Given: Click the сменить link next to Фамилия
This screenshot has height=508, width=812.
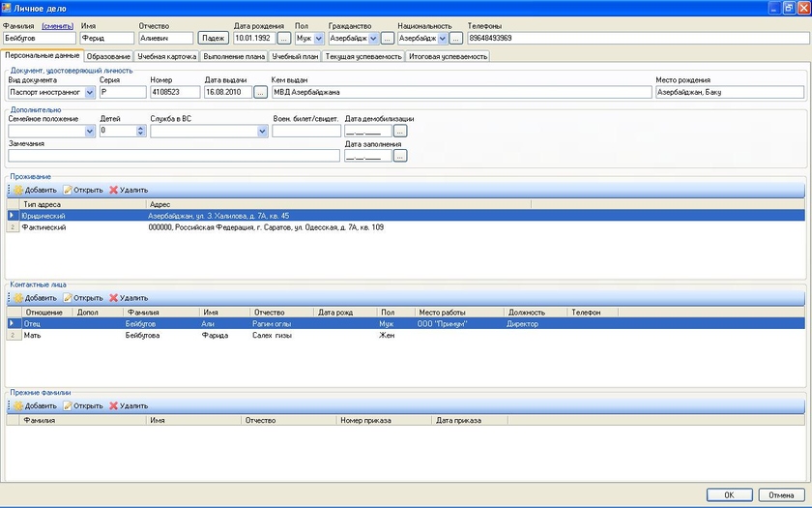Looking at the screenshot, I should 57,25.
